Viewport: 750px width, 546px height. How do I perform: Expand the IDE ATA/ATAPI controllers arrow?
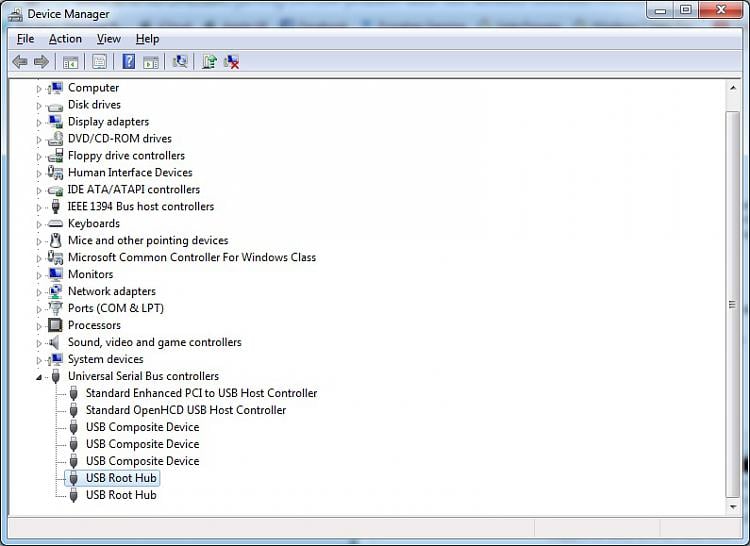pyautogui.click(x=39, y=190)
